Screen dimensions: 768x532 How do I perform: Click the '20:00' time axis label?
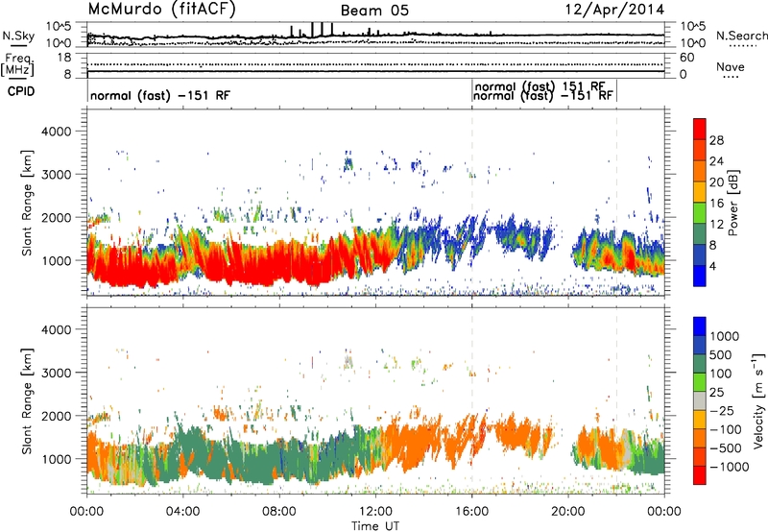click(x=568, y=512)
